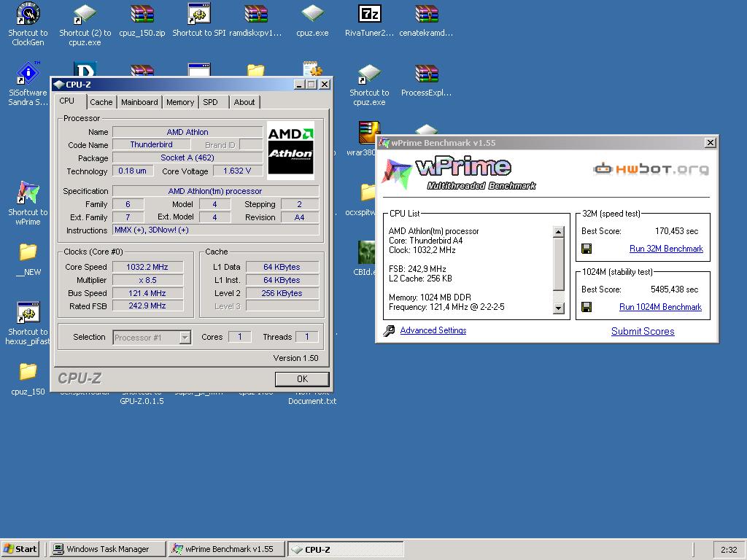
Task: Click the Multiplier value x 8.5
Action: [147, 280]
